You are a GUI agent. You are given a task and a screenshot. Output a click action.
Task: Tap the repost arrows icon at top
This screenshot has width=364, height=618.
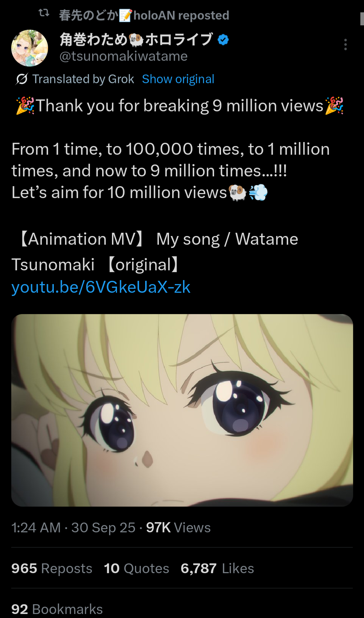pyautogui.click(x=44, y=13)
